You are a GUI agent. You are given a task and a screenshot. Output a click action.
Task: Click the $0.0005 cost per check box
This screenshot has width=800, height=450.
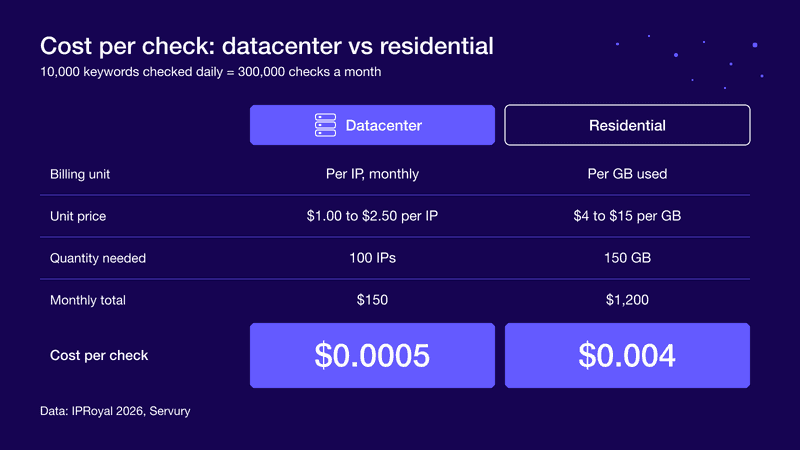click(372, 355)
